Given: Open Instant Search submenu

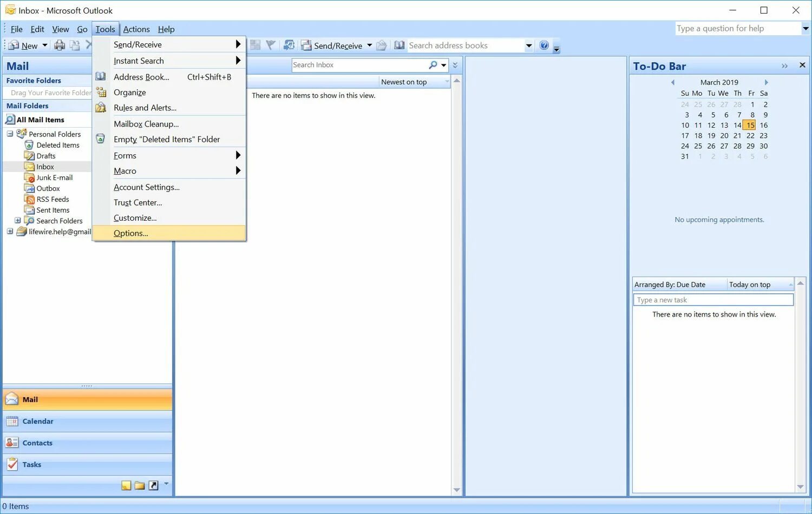Looking at the screenshot, I should tap(169, 61).
